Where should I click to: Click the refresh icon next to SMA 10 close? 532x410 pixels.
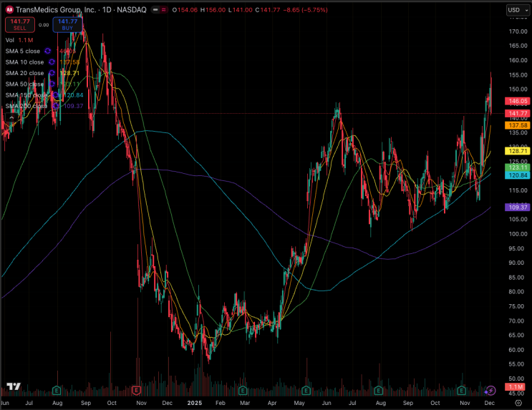(52, 62)
